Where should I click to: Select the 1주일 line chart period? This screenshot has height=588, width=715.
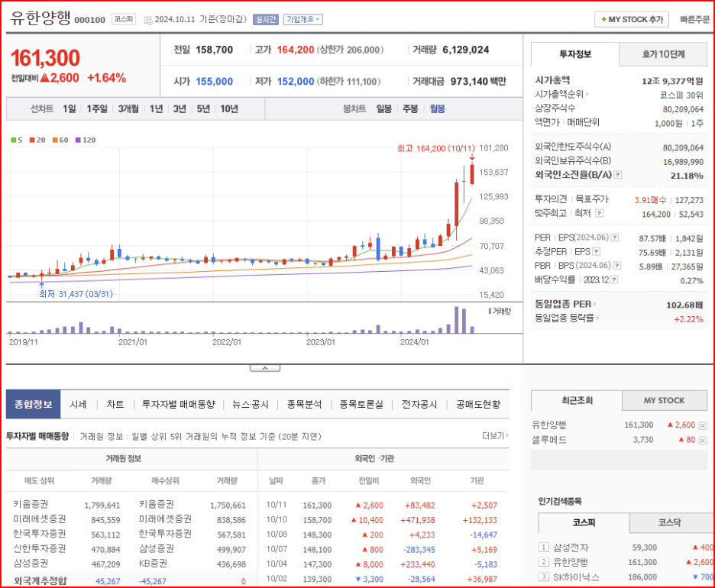(97, 109)
